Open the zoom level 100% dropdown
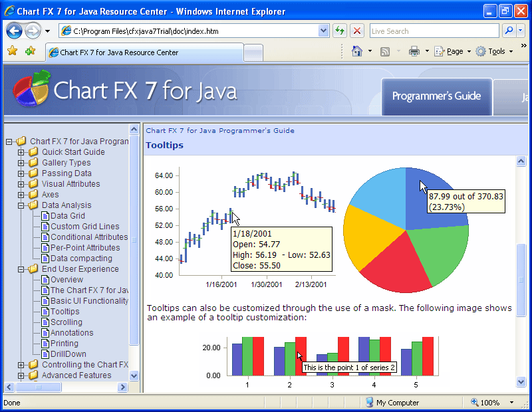This screenshot has width=532, height=412. (x=511, y=403)
